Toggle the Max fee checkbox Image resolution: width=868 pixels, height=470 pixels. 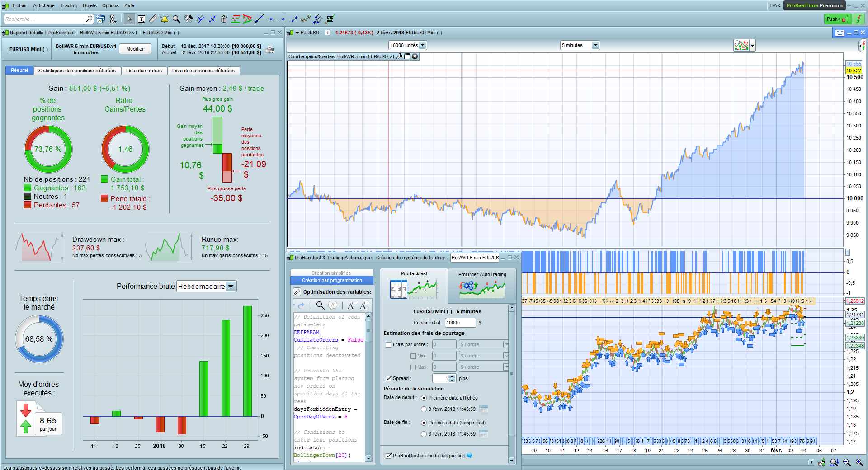[413, 367]
